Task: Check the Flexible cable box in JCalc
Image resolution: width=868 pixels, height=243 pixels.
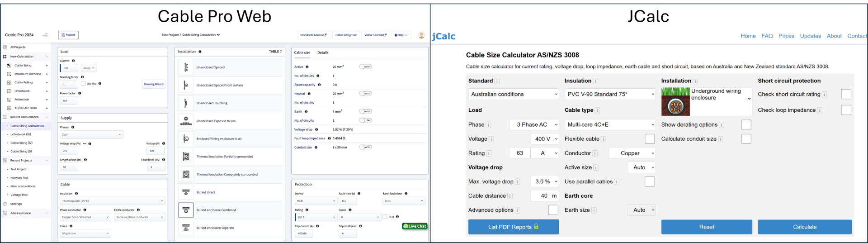Action: [x=650, y=139]
